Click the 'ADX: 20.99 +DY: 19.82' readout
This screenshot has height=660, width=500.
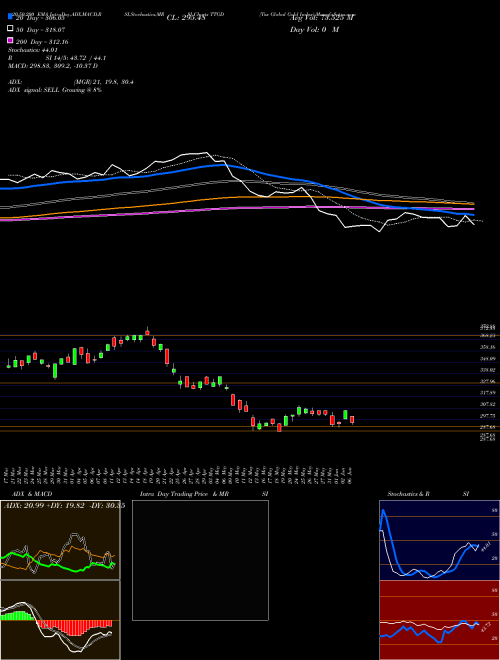[44, 506]
